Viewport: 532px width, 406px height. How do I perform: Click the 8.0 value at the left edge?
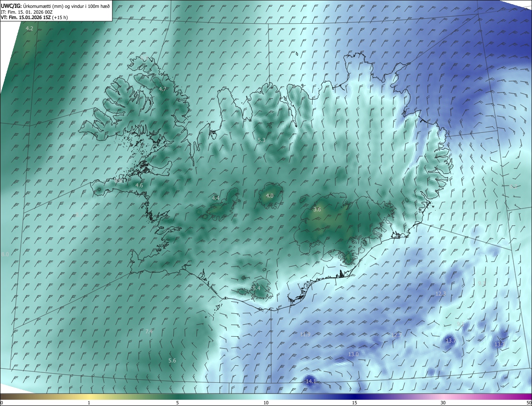(5, 254)
